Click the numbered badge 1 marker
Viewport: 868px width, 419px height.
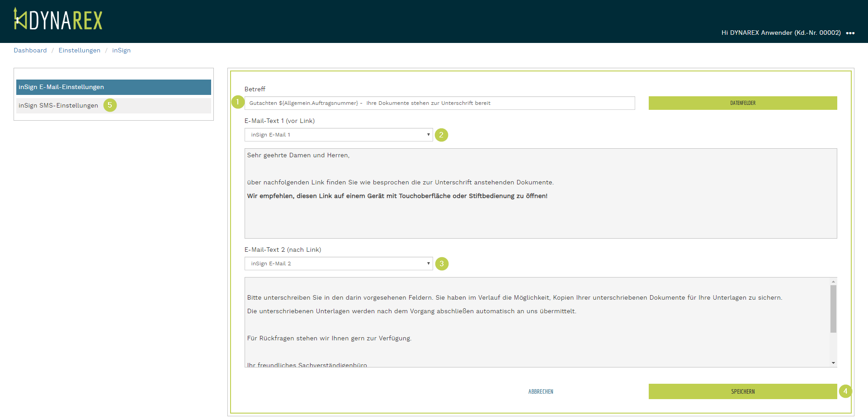click(237, 102)
